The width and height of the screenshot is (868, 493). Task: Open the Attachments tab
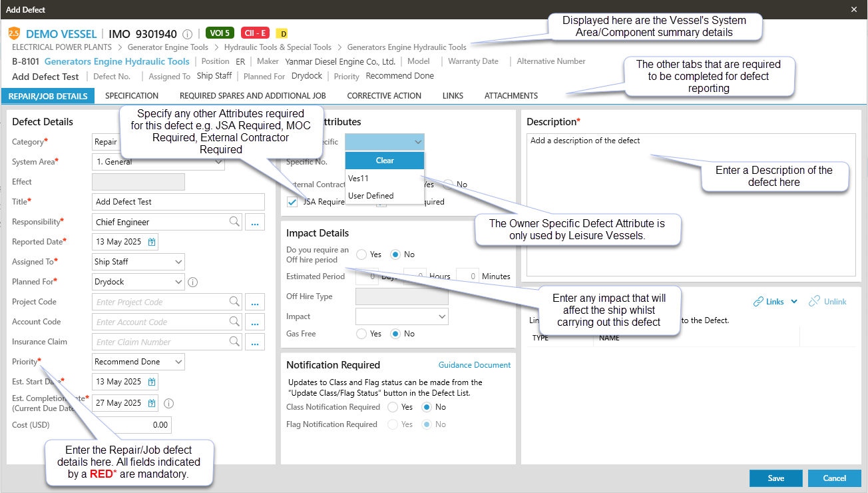tap(511, 96)
